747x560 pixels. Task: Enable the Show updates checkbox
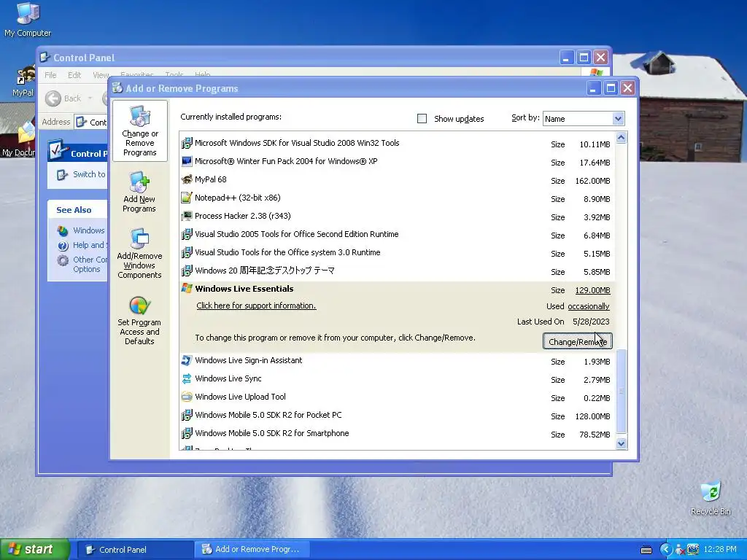422,119
